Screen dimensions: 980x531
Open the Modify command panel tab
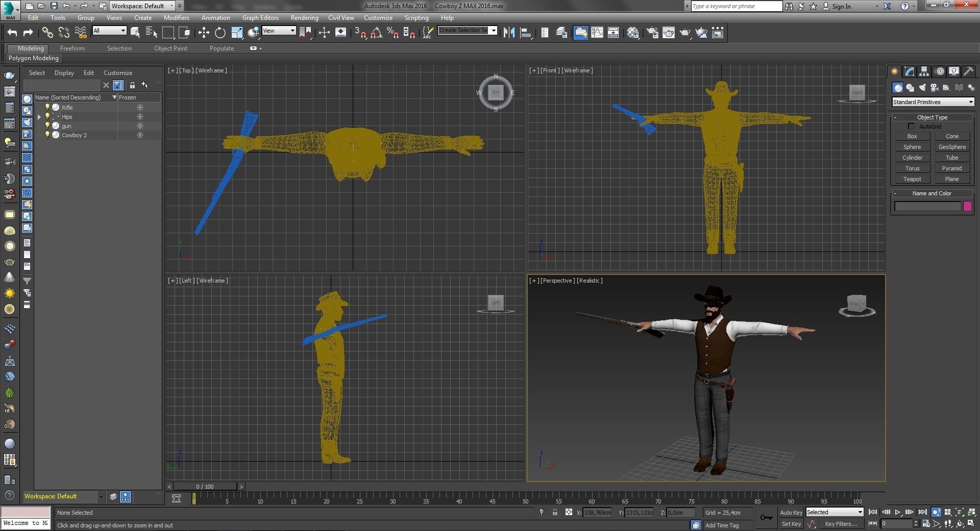point(909,71)
